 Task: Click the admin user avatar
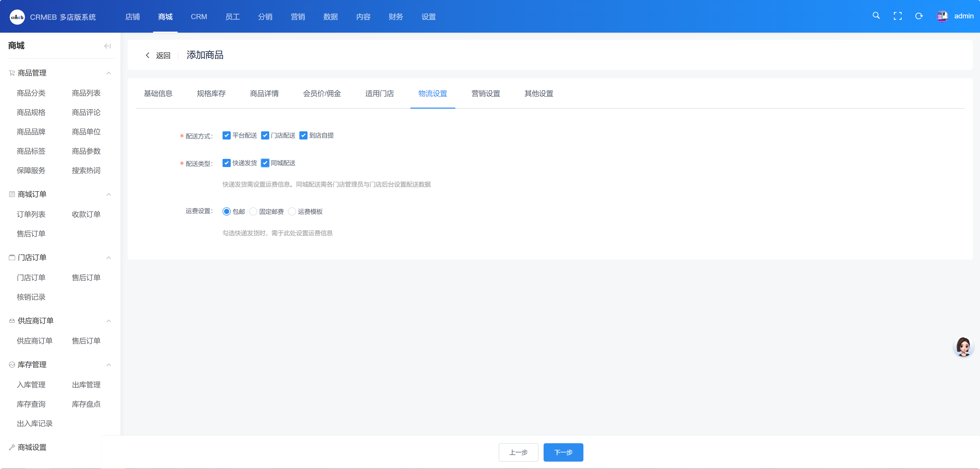(942, 16)
